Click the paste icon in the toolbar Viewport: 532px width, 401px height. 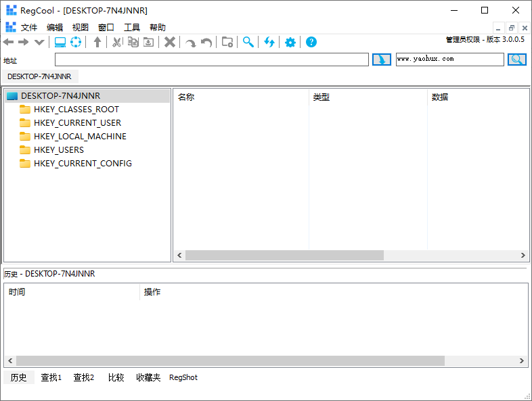coord(148,42)
